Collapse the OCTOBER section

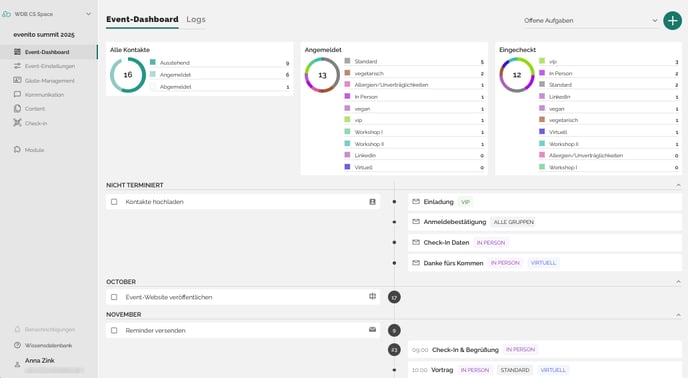tap(678, 282)
